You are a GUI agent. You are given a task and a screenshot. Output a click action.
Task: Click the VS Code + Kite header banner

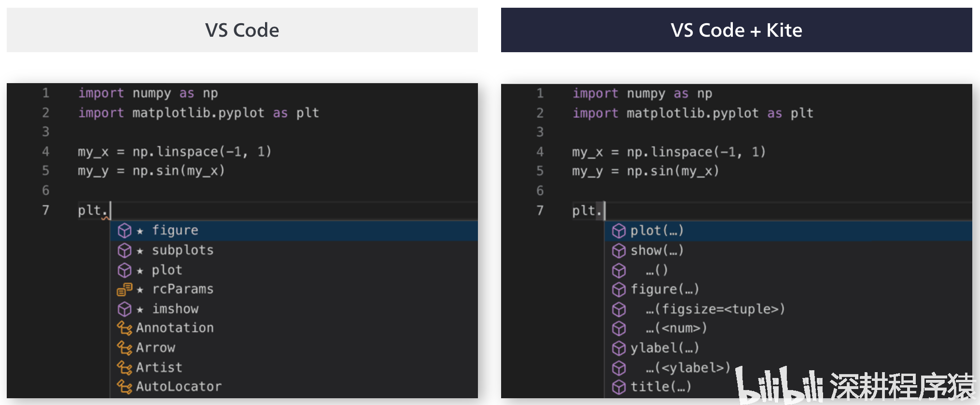pyautogui.click(x=736, y=30)
